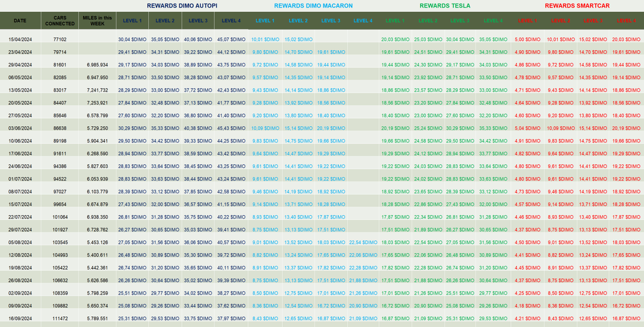
Task: Select the Smartcar cell 5,04 $DIMO
Action: (528, 128)
